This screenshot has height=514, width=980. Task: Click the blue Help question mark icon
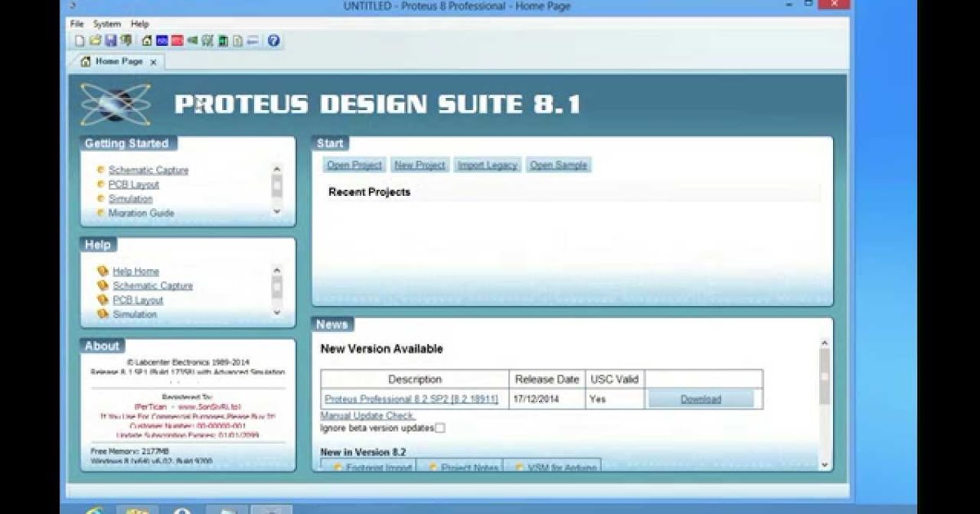(x=274, y=41)
